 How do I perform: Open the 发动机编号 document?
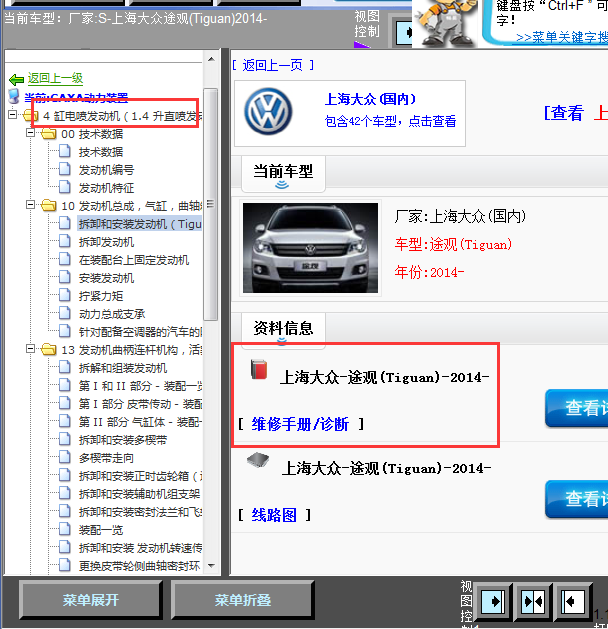[106, 170]
